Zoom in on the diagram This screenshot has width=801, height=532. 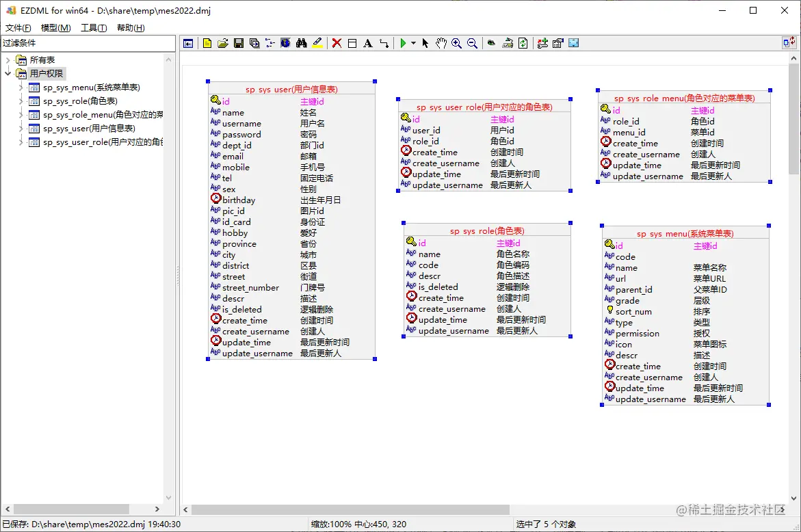[457, 43]
